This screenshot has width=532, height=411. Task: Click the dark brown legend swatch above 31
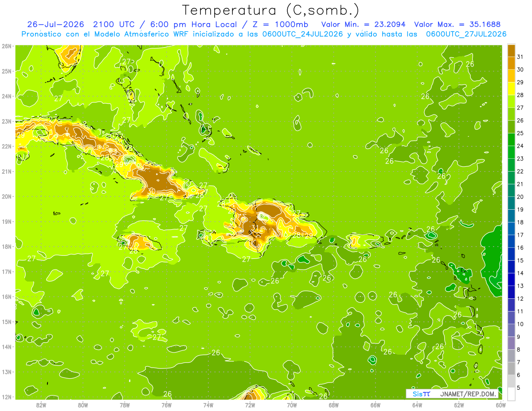point(511,51)
